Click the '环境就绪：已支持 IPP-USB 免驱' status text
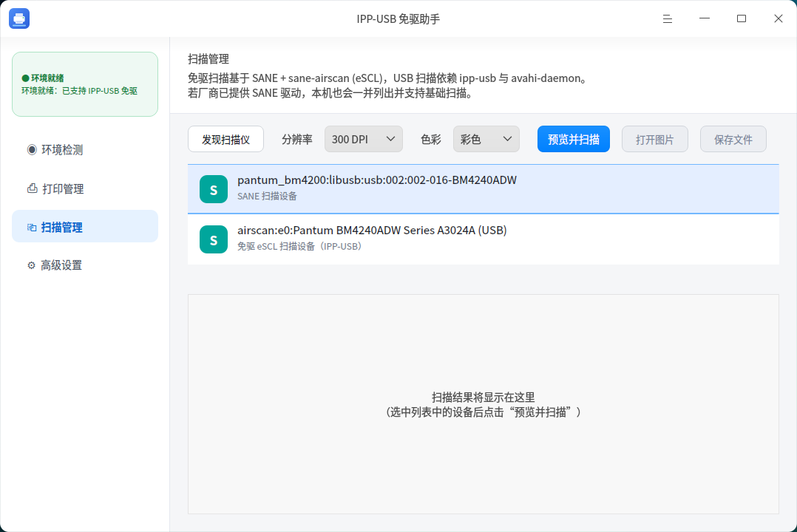797x532 pixels. (x=79, y=91)
